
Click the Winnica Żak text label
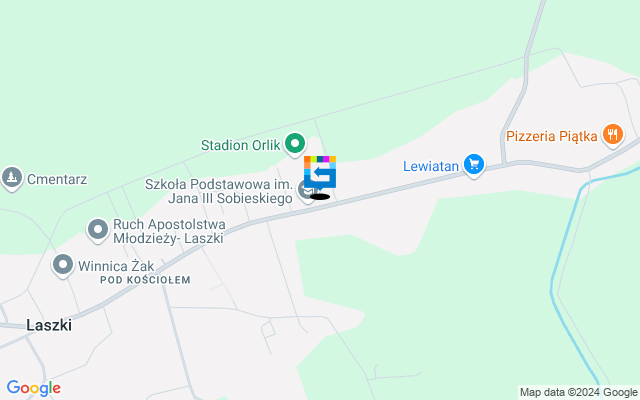116,266
